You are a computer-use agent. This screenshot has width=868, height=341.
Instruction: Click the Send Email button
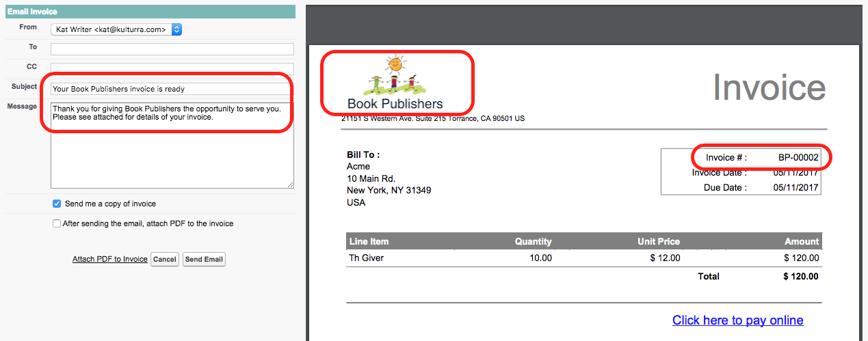point(204,260)
